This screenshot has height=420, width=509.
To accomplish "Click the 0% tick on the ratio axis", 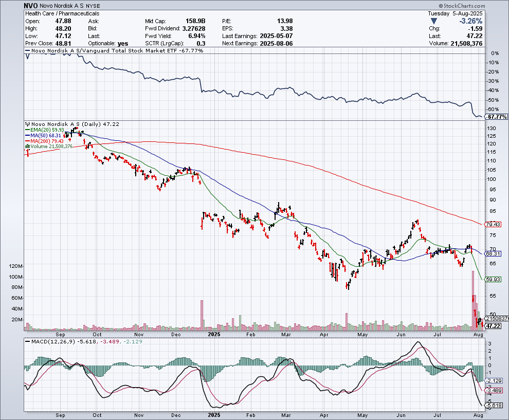I will (x=495, y=53).
